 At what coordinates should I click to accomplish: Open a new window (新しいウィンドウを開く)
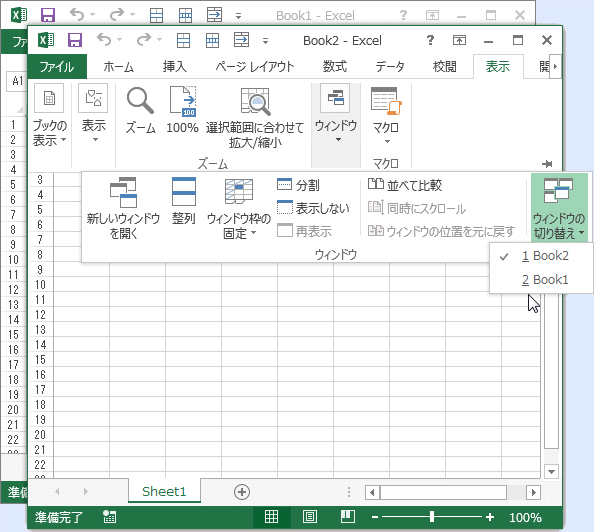pyautogui.click(x=123, y=208)
